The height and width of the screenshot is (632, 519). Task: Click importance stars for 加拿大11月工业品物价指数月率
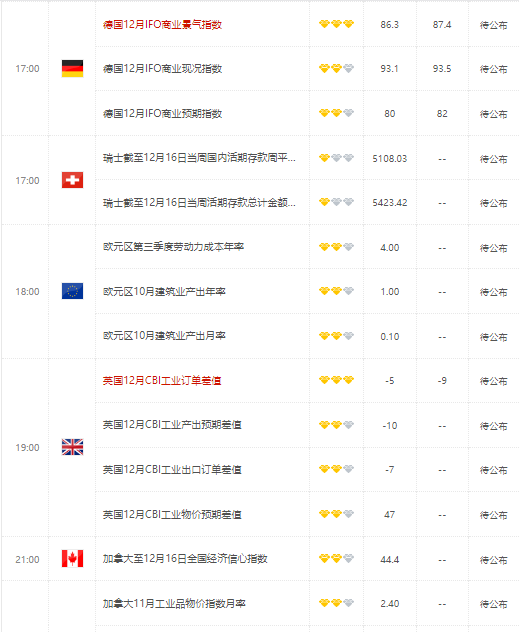pyautogui.click(x=336, y=603)
